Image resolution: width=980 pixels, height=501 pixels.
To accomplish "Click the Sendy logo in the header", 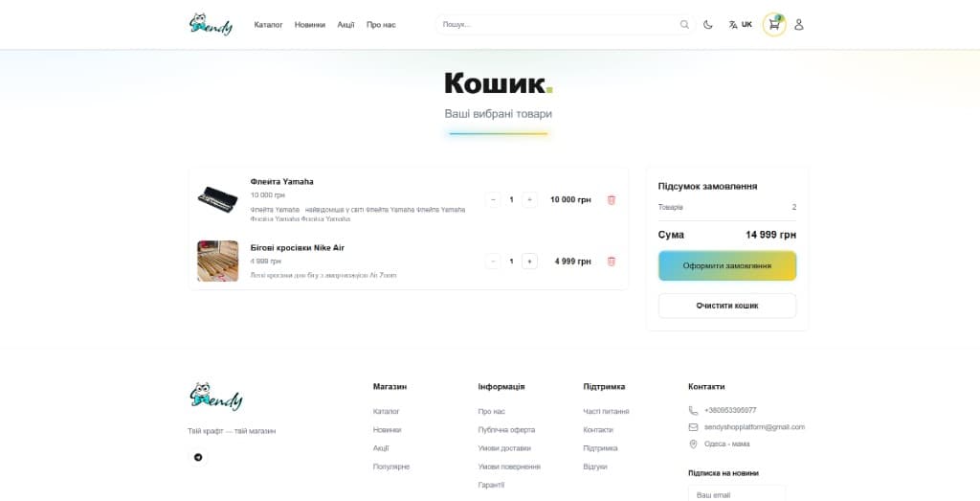I will [x=211, y=24].
